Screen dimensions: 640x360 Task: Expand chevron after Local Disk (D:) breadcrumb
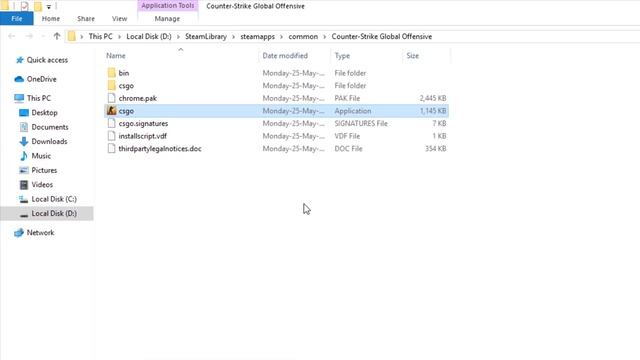tap(178, 37)
